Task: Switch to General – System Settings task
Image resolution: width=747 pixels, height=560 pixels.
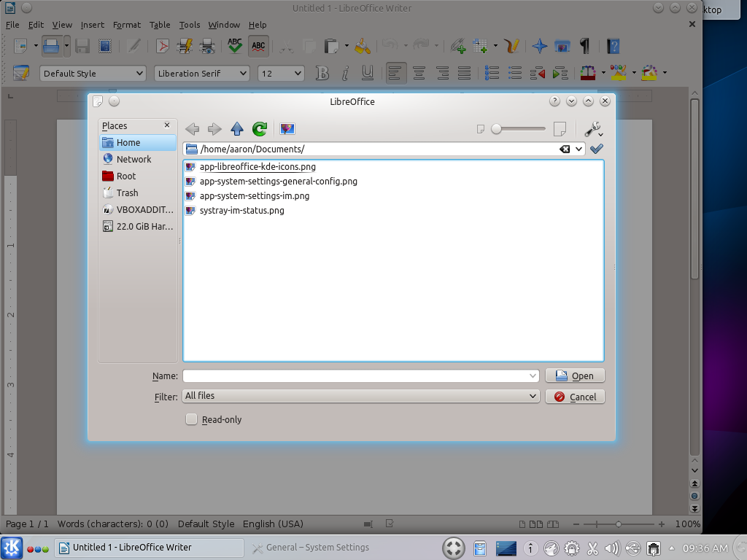Action: tap(311, 548)
